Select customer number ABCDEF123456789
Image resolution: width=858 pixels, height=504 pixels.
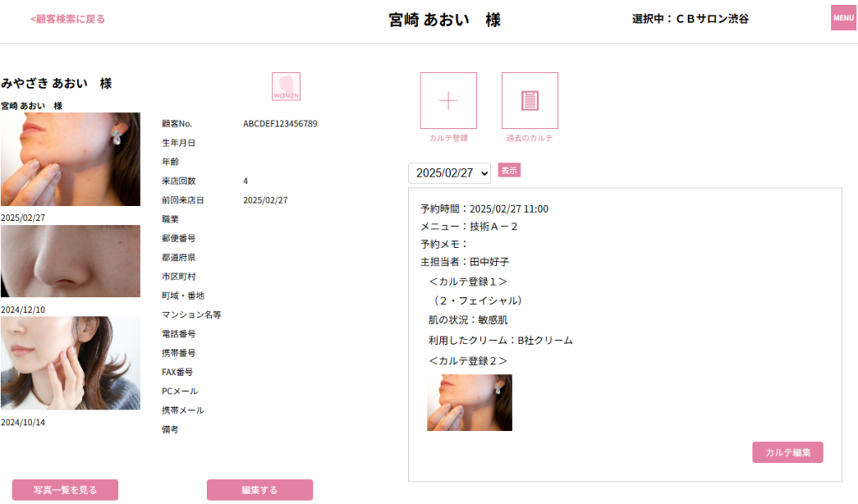280,124
